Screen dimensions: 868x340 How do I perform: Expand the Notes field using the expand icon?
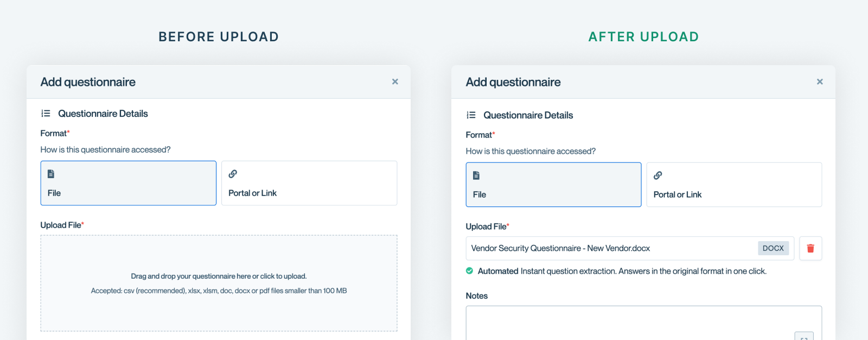(x=805, y=337)
